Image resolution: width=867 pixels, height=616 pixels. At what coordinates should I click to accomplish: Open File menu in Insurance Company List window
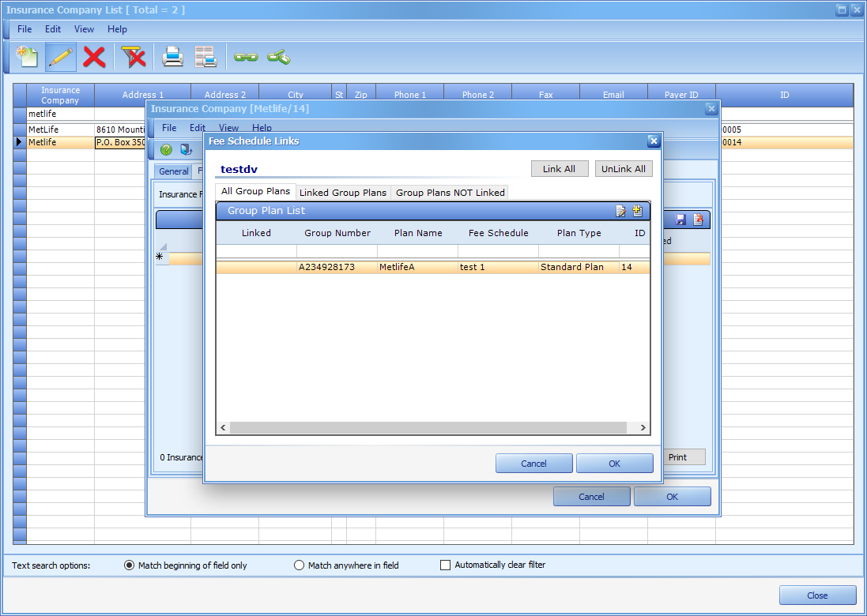click(25, 29)
